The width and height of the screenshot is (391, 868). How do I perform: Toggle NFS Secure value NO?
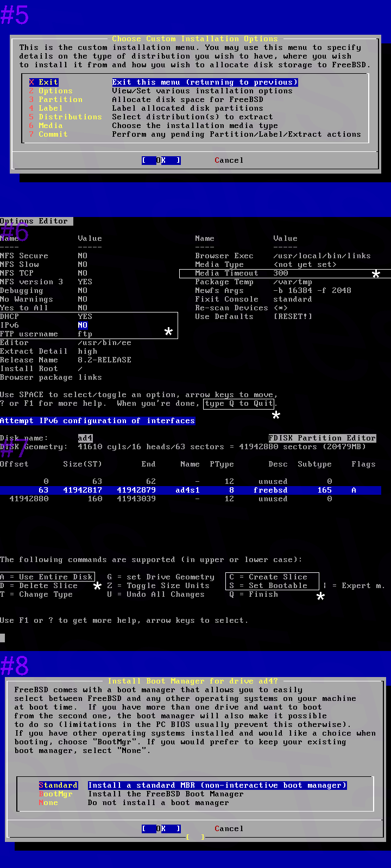83,256
